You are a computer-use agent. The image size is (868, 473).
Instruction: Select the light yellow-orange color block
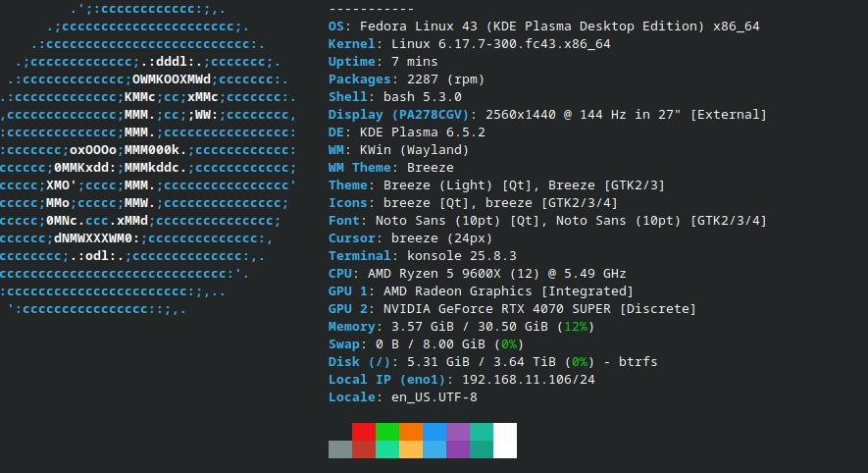(411, 449)
